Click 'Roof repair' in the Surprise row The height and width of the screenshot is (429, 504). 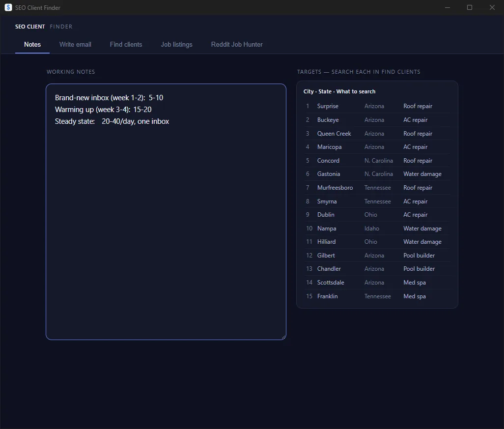coord(418,106)
